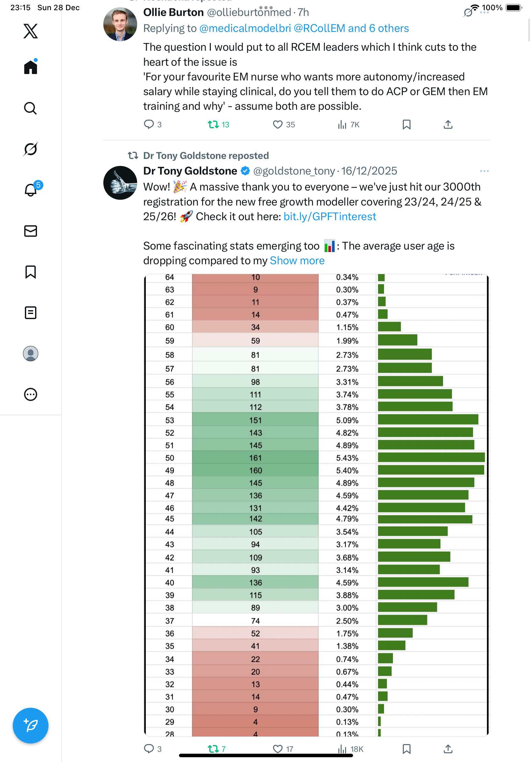The width and height of the screenshot is (532, 762).
Task: Open Lists icon in sidebar
Action: pos(31,313)
